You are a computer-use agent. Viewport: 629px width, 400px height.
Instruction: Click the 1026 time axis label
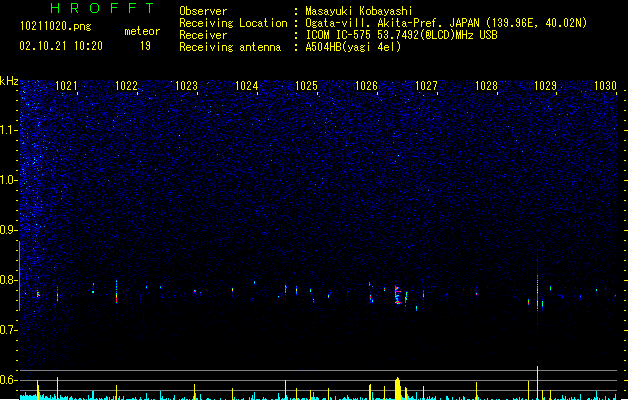[366, 86]
